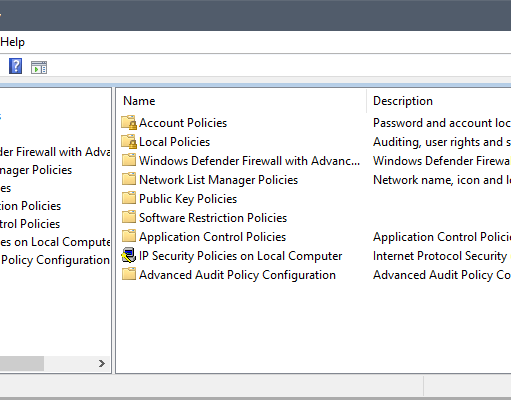Click the Software Restriction Policies folder icon
511x400 pixels.
pyautogui.click(x=129, y=217)
